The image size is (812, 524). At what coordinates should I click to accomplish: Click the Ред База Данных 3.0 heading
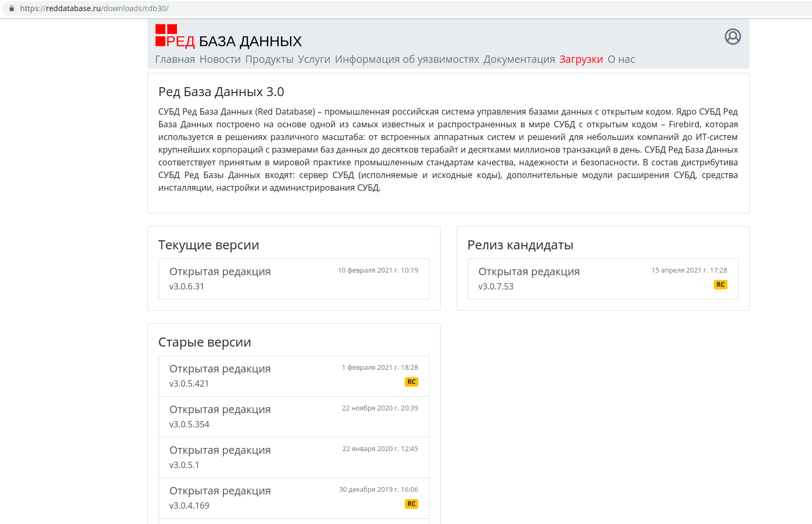click(x=221, y=92)
